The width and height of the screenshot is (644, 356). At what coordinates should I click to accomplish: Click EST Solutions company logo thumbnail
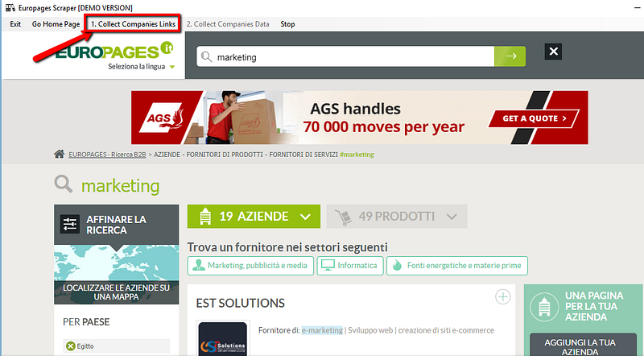point(223,339)
